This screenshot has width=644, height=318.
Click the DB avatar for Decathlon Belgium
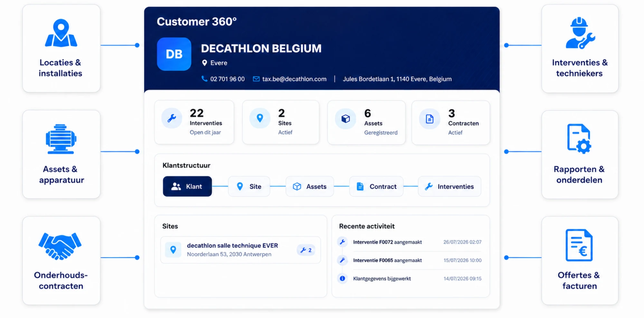[x=174, y=54]
